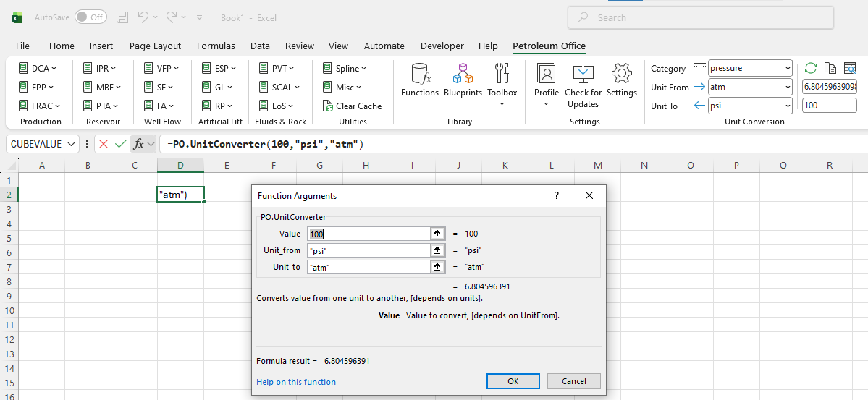Open the Unit From atm dropdown
The width and height of the screenshot is (868, 400).
click(x=751, y=87)
